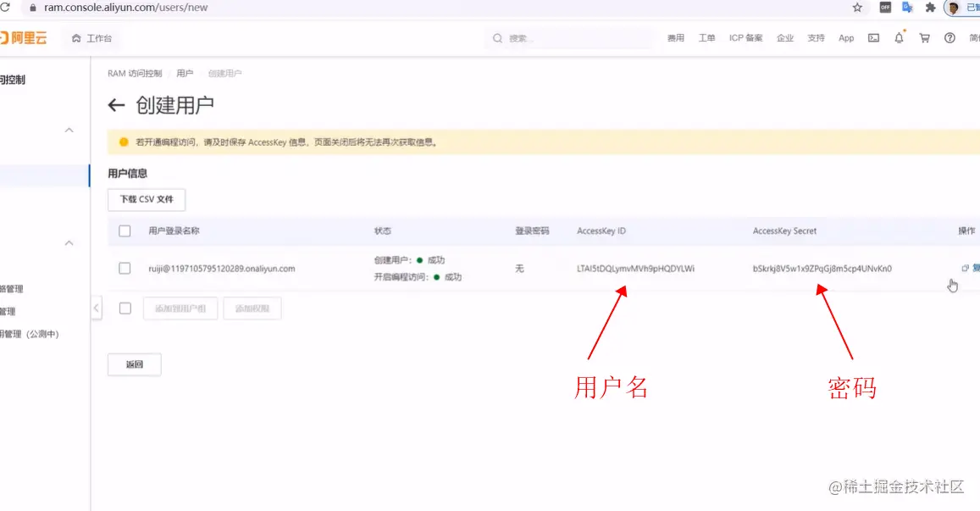Click the 状态 column header

[x=383, y=231]
